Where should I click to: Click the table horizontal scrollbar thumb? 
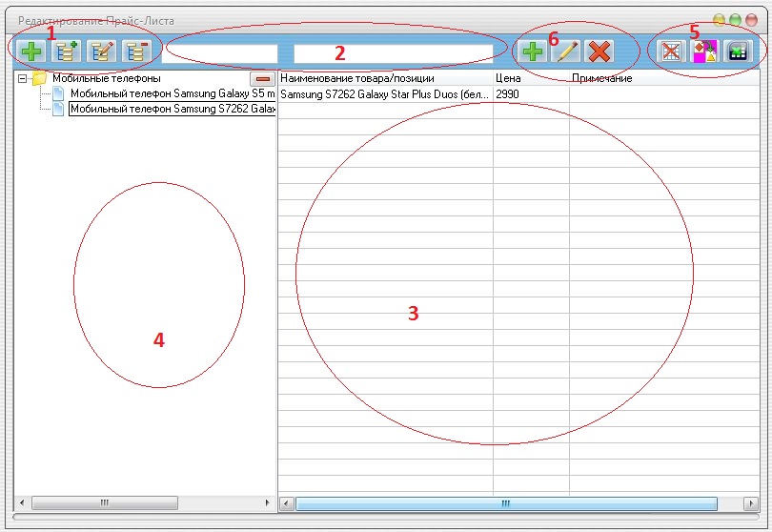(x=506, y=503)
